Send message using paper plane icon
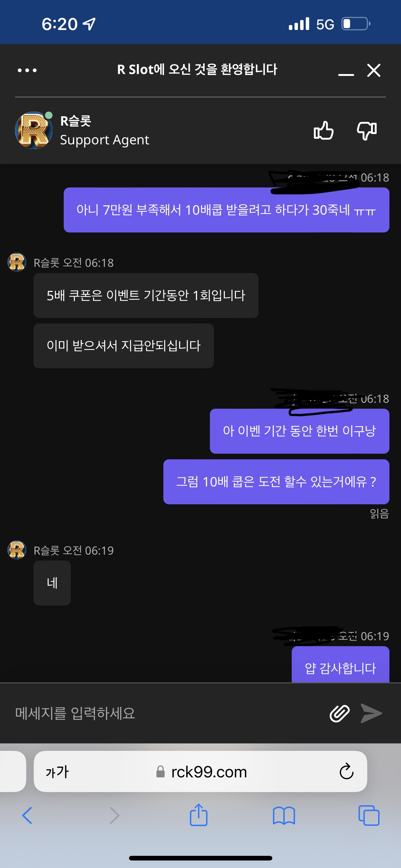 [x=371, y=713]
